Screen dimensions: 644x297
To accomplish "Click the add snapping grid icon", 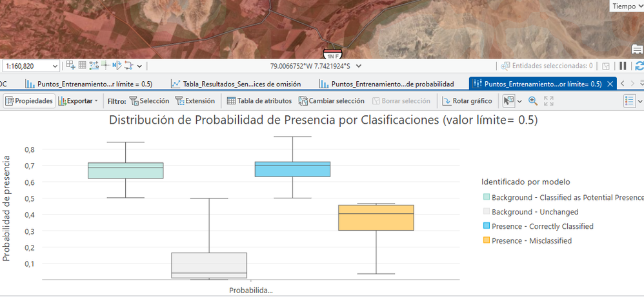I will click(x=70, y=65).
